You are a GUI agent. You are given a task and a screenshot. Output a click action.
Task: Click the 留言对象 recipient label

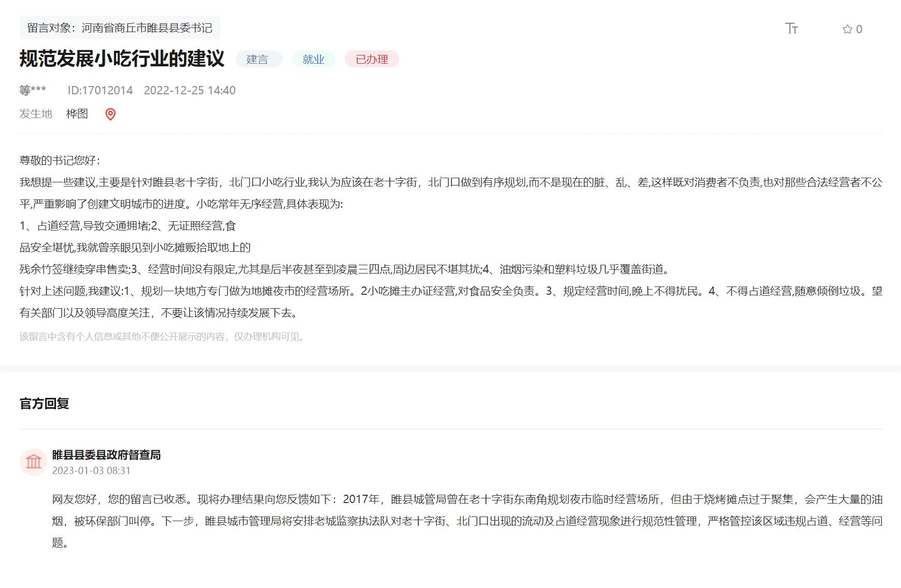tap(120, 28)
